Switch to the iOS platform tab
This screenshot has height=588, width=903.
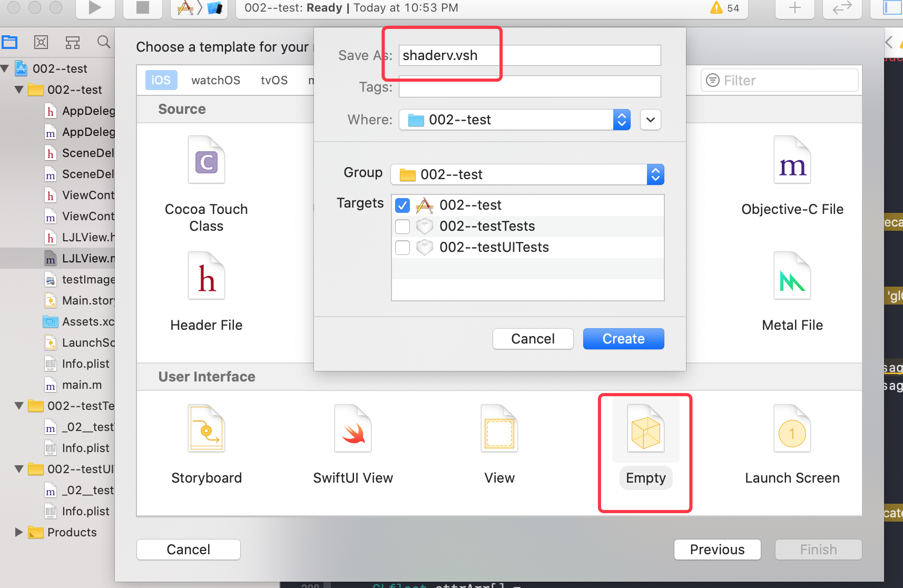[x=161, y=80]
